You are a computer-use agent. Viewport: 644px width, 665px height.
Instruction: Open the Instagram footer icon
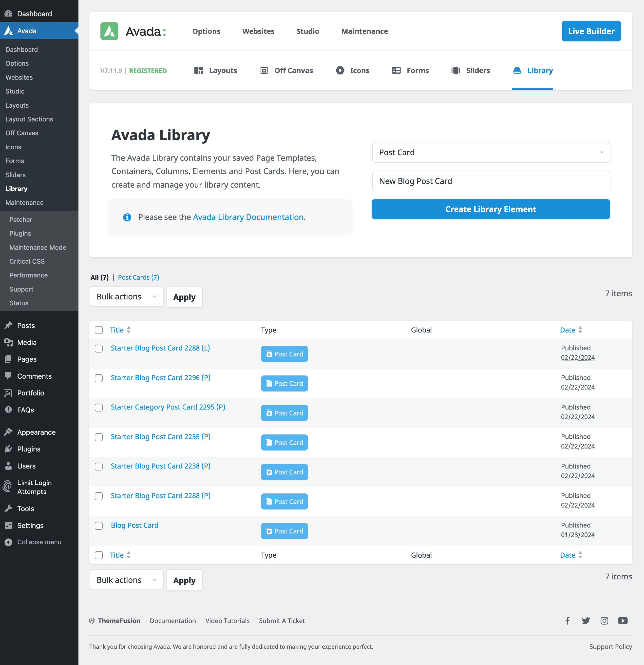[604, 621]
